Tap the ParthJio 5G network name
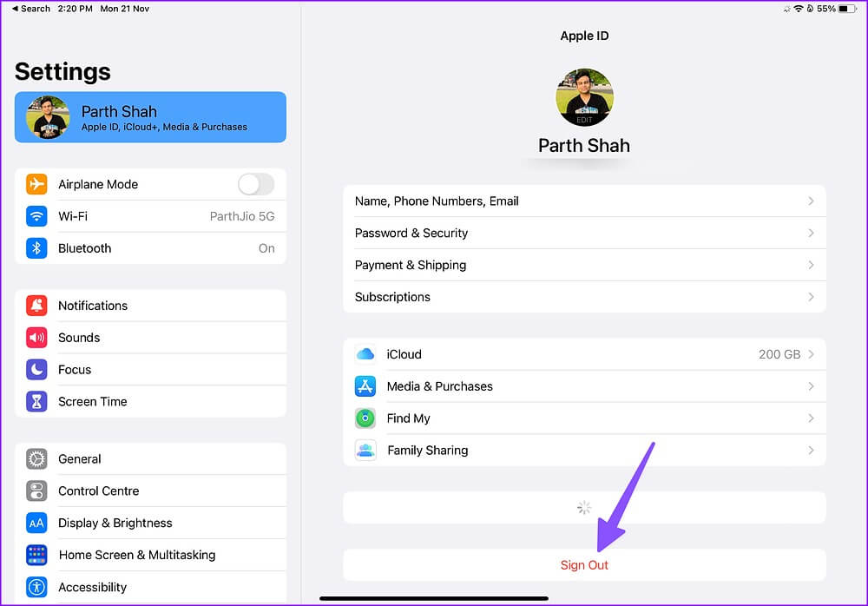 point(242,216)
